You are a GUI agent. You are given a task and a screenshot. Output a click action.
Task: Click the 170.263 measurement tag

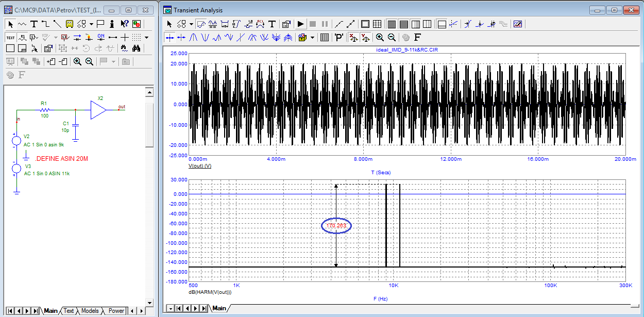coord(336,226)
